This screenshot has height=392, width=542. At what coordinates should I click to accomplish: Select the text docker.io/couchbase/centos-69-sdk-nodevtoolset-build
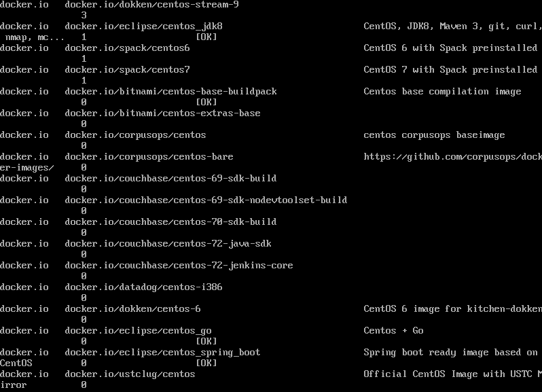pos(206,200)
